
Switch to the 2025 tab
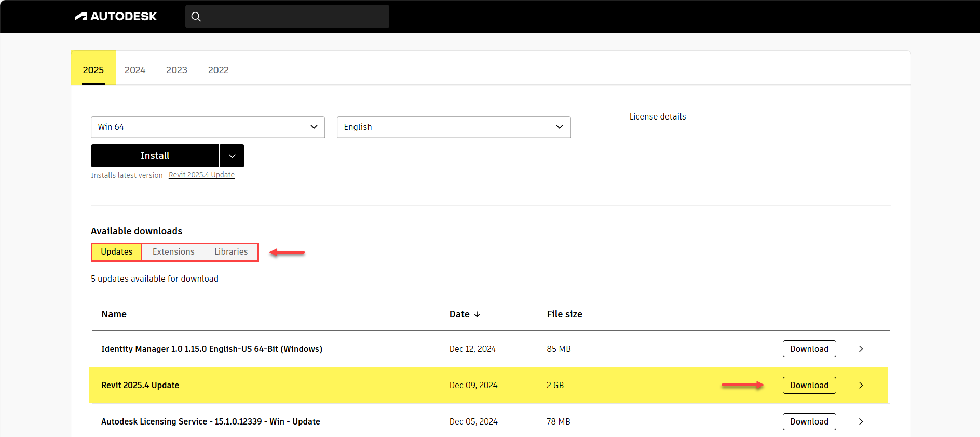point(93,70)
